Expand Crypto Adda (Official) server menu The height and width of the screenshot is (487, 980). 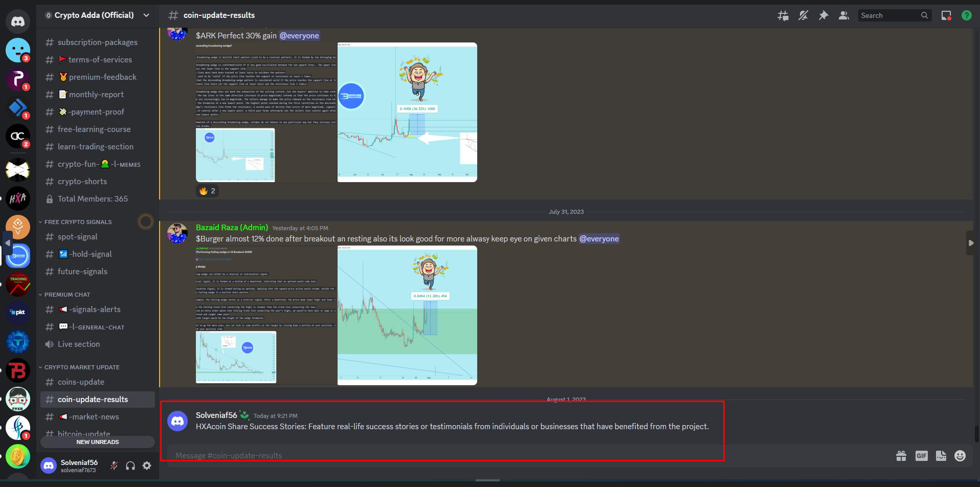(98, 15)
